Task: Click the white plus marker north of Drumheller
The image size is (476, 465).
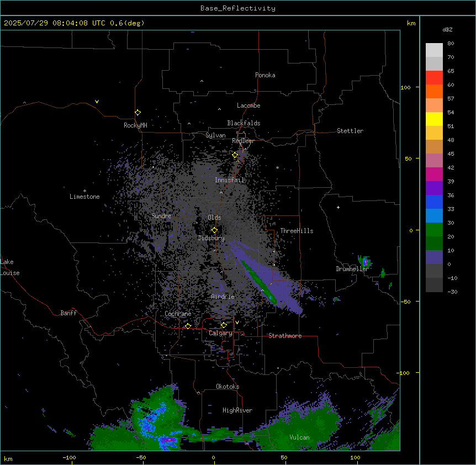Action: tap(338, 207)
